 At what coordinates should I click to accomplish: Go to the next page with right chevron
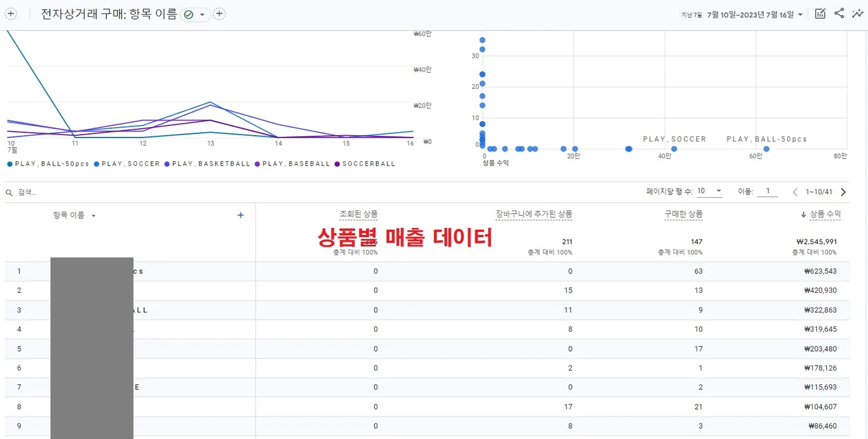pos(843,192)
